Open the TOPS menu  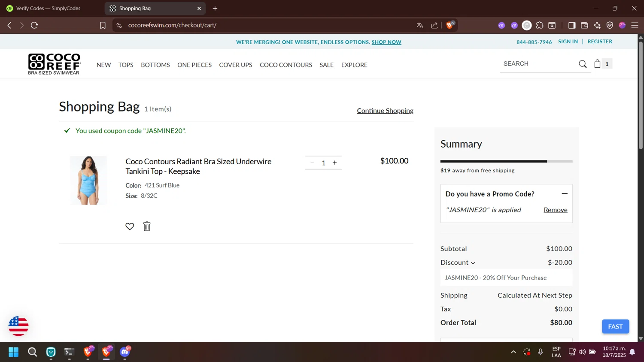126,65
